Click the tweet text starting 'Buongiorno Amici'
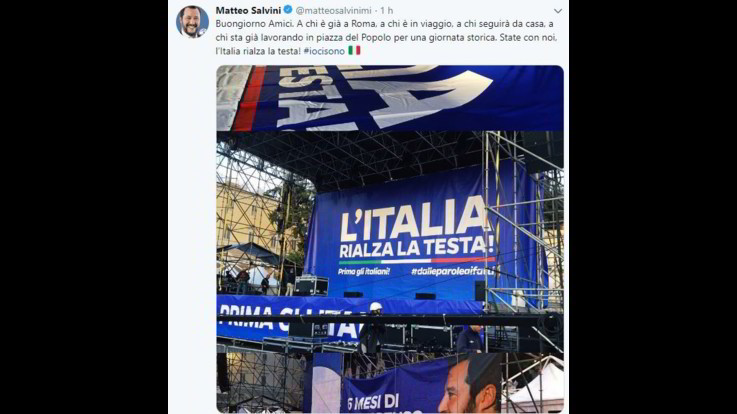Image resolution: width=737 pixels, height=414 pixels. (x=386, y=37)
